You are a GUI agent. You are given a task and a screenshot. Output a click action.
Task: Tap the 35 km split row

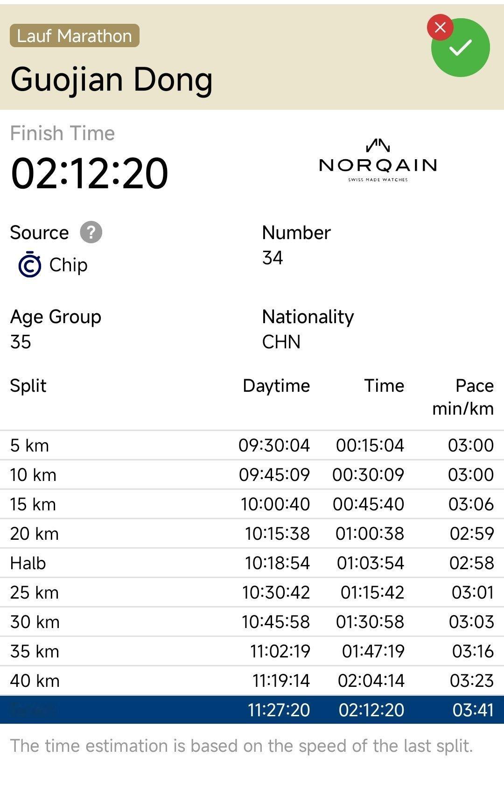click(252, 651)
